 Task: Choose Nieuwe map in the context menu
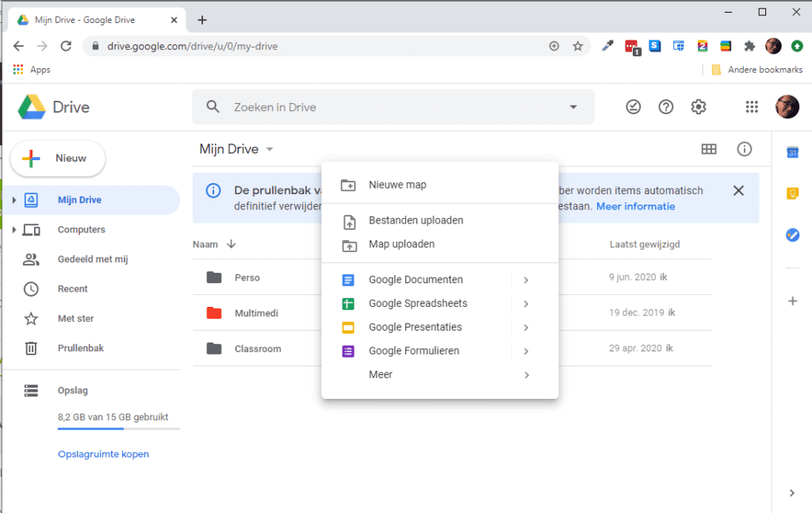(439, 185)
